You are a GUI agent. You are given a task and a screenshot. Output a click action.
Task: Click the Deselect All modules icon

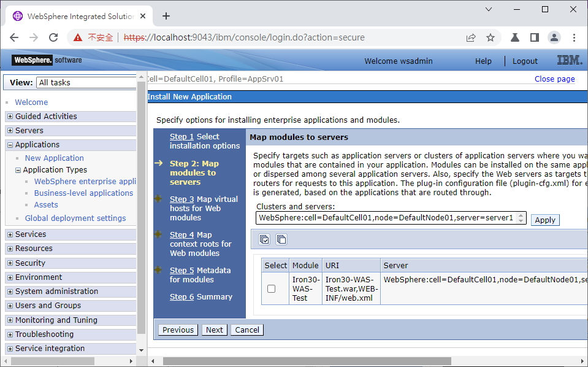tap(281, 239)
